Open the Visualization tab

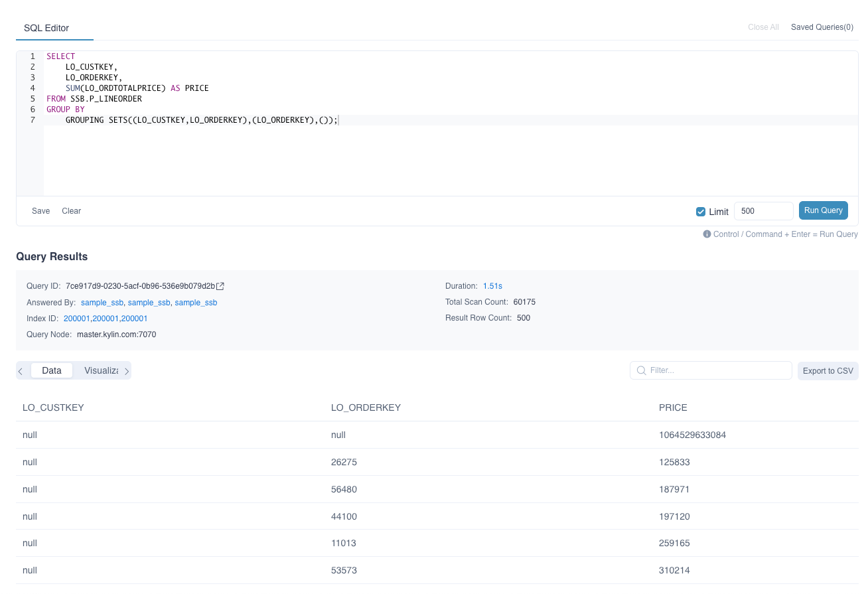tap(101, 370)
